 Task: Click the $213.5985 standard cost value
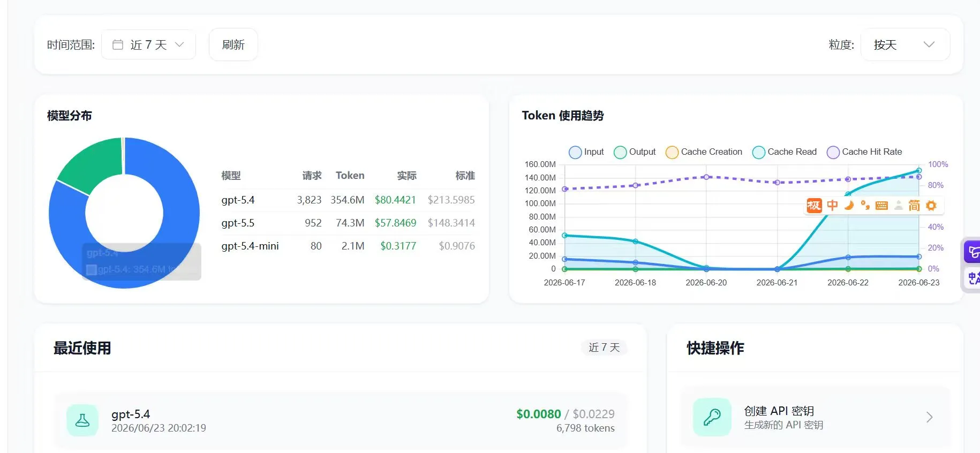click(451, 200)
